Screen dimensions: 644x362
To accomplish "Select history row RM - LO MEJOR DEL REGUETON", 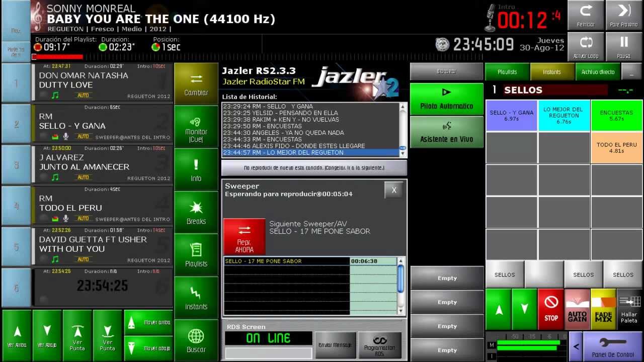I will pyautogui.click(x=310, y=152).
